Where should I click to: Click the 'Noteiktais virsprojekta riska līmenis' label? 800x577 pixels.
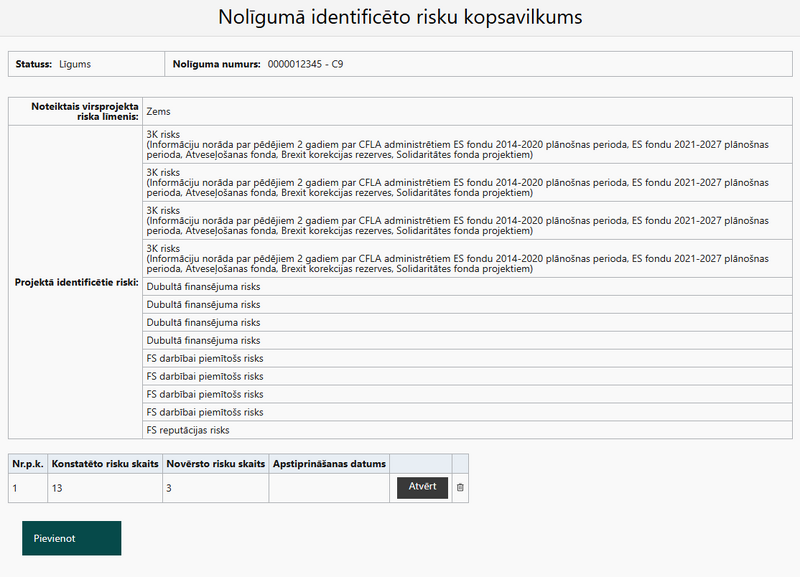pyautogui.click(x=76, y=110)
